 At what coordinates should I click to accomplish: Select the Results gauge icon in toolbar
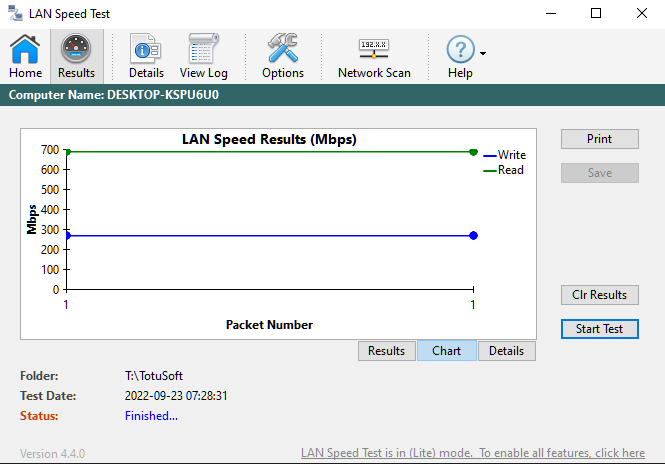(x=76, y=56)
